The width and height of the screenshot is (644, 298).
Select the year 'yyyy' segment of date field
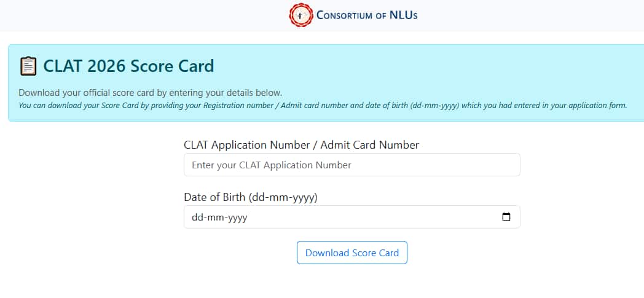(x=237, y=218)
